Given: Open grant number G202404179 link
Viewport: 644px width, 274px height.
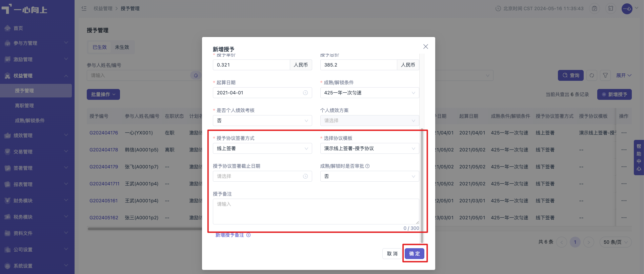Looking at the screenshot, I should click(104, 167).
